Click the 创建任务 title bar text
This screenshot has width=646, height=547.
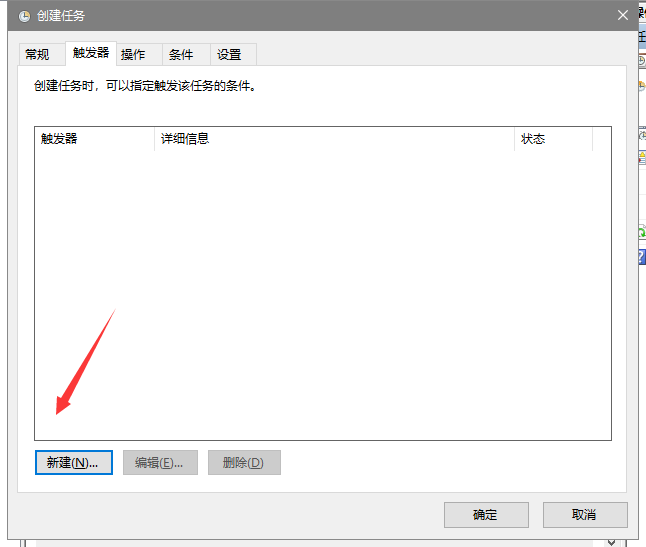click(61, 15)
